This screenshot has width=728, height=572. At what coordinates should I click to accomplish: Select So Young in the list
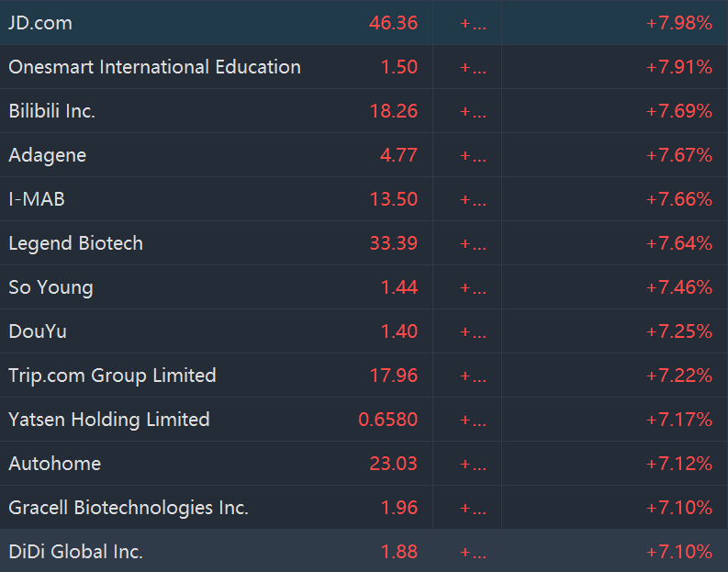pyautogui.click(x=51, y=287)
